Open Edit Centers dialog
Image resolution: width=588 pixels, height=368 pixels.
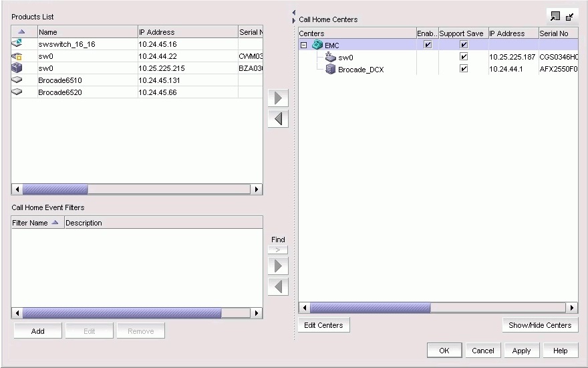pos(323,325)
